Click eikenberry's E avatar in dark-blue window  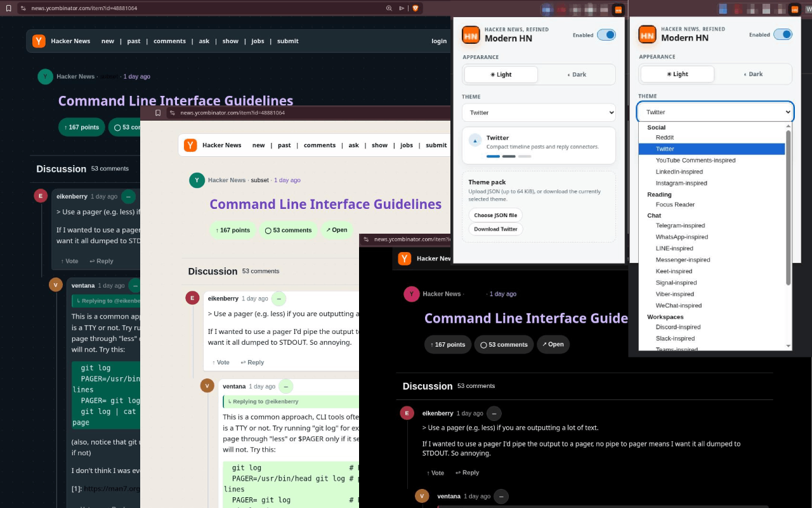pos(41,196)
